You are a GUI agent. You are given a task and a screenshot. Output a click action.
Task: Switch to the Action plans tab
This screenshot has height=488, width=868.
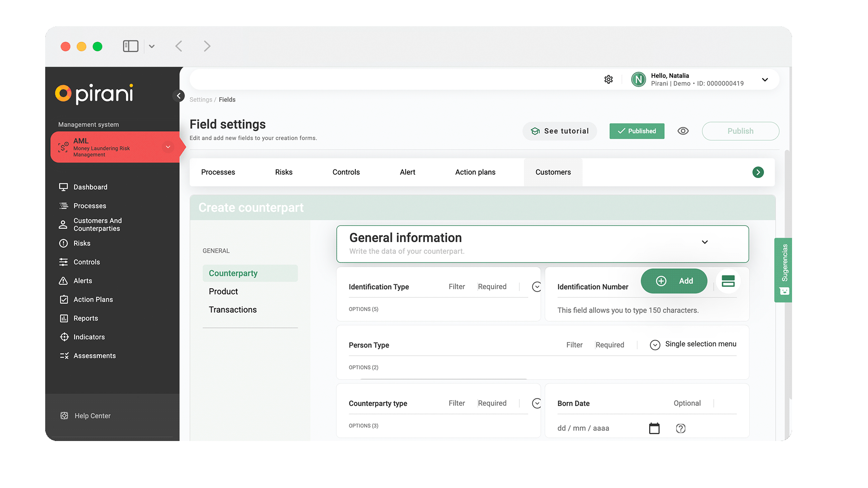point(475,172)
